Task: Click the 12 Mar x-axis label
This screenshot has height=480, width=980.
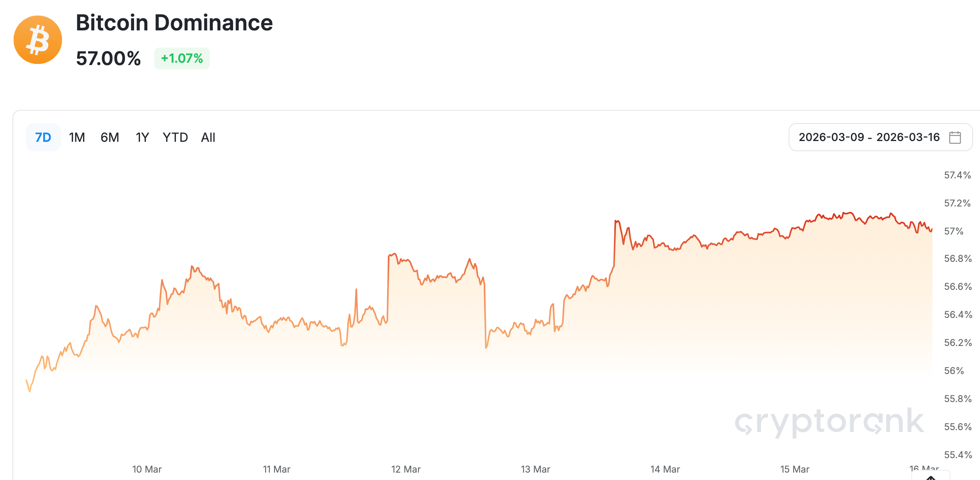Action: [x=406, y=469]
